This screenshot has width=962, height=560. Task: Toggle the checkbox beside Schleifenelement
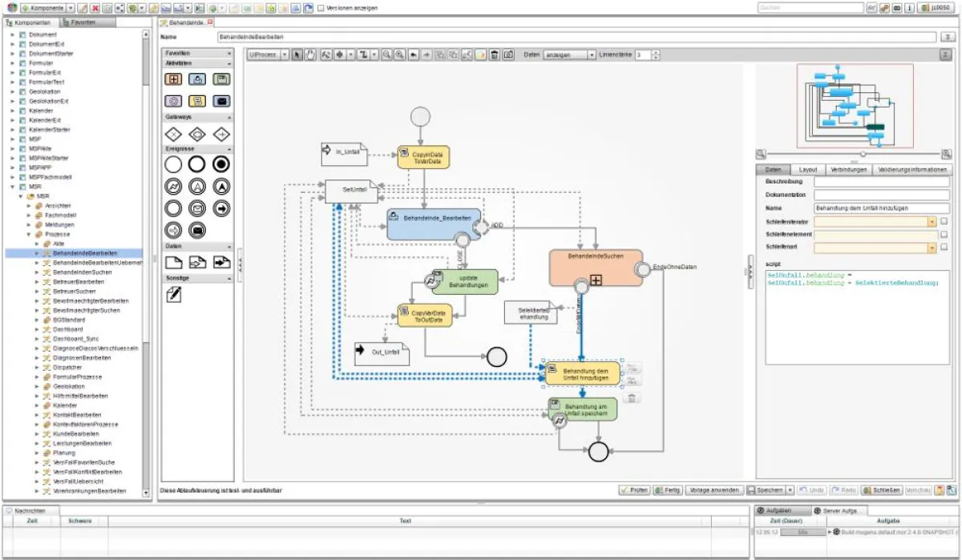(x=945, y=235)
